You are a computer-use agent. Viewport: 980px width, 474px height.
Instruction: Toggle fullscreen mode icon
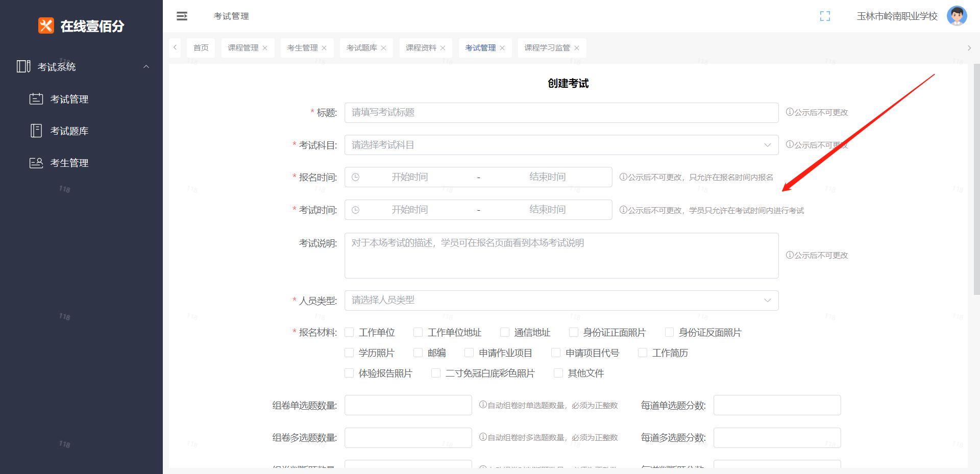[825, 16]
